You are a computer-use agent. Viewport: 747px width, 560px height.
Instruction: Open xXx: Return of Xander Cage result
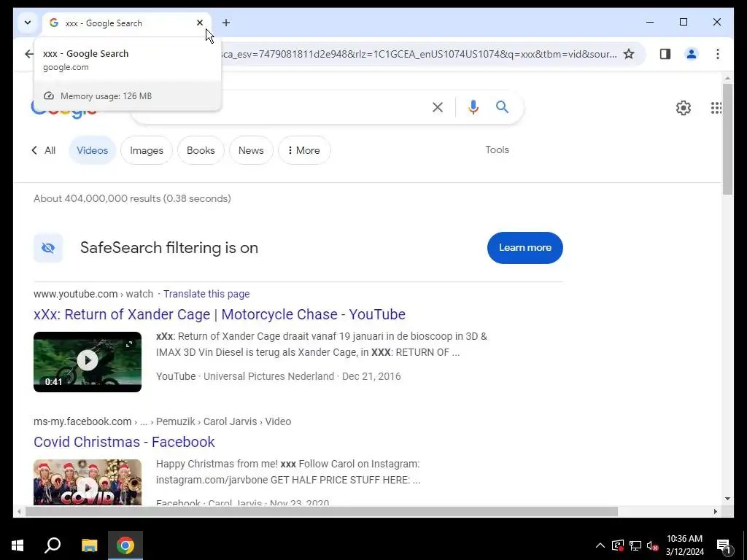[220, 314]
